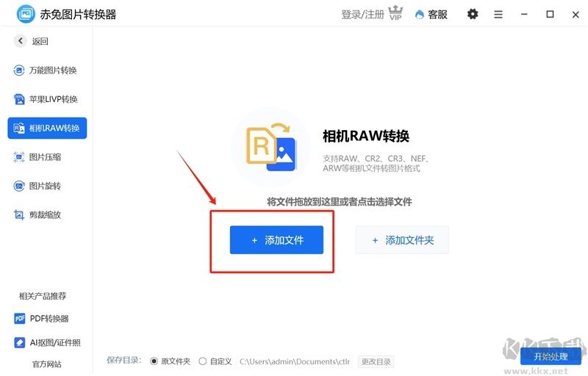Click the 开始处理 button
588x376 pixels.
tap(551, 356)
